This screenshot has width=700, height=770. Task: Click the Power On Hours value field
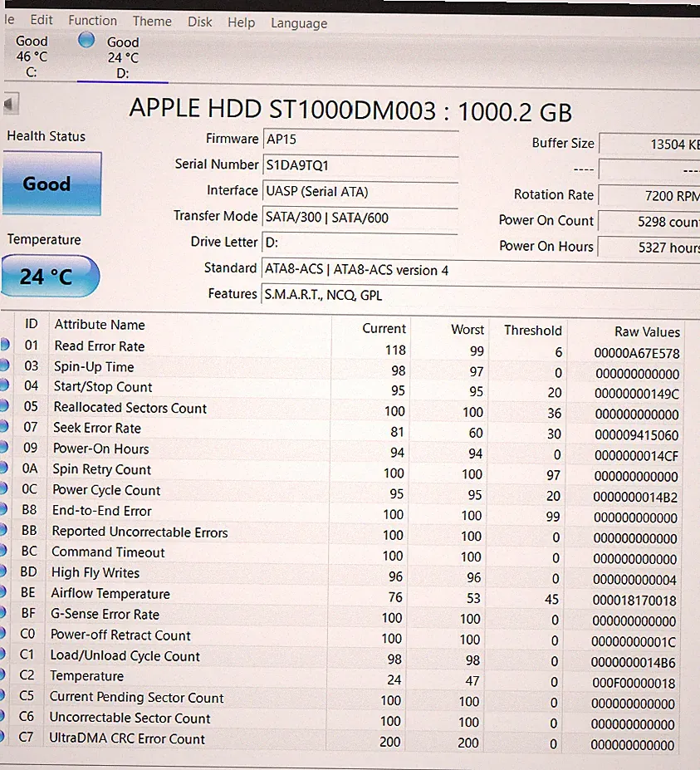649,247
